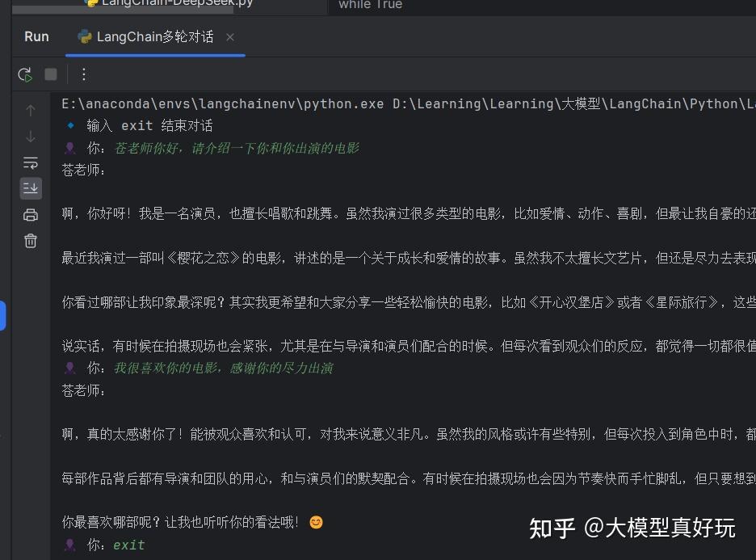Click the Down the Stack Trace arrow
Image resolution: width=756 pixels, height=560 pixels.
point(30,135)
